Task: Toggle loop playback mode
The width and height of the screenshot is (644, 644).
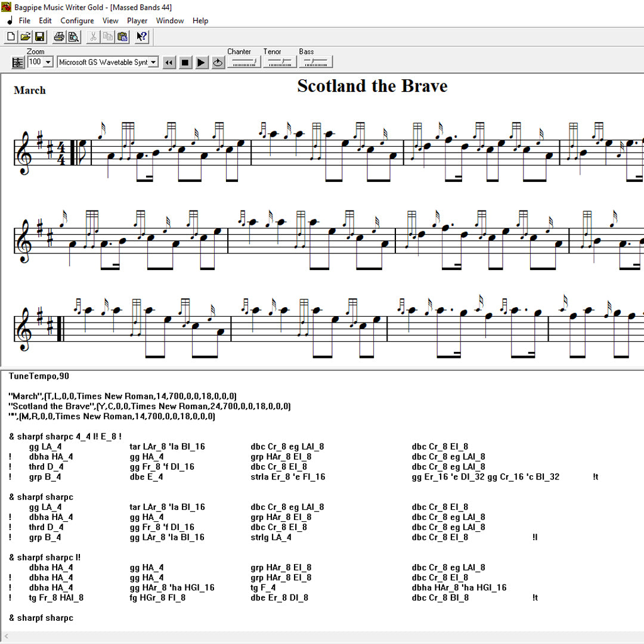Action: (218, 61)
